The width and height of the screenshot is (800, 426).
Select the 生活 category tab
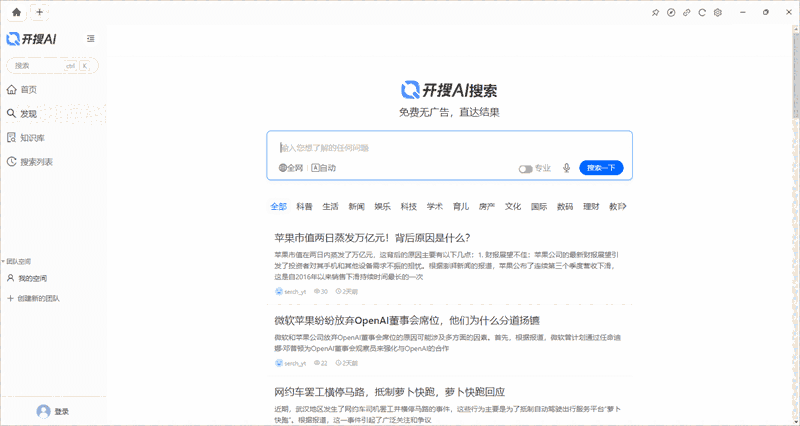click(x=331, y=207)
